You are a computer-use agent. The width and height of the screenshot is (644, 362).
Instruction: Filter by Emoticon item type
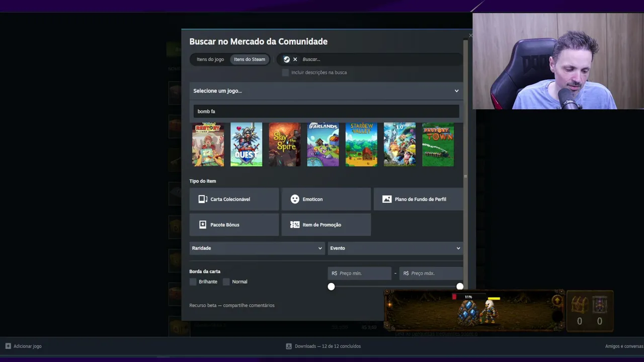[x=326, y=199]
